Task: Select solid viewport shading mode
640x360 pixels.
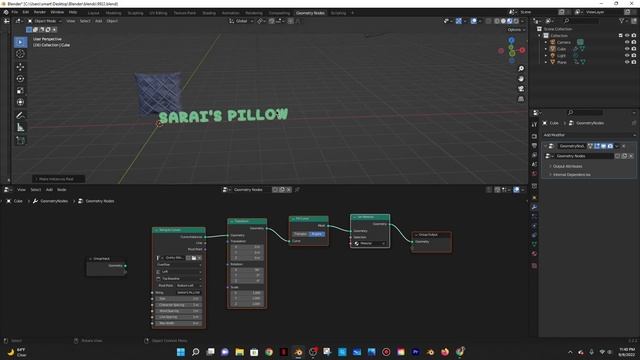Action: 503,21
